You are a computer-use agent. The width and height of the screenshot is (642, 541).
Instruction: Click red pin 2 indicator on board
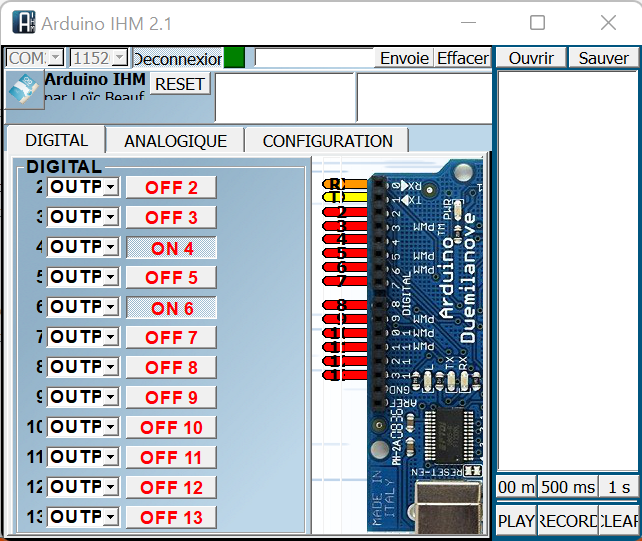click(342, 212)
